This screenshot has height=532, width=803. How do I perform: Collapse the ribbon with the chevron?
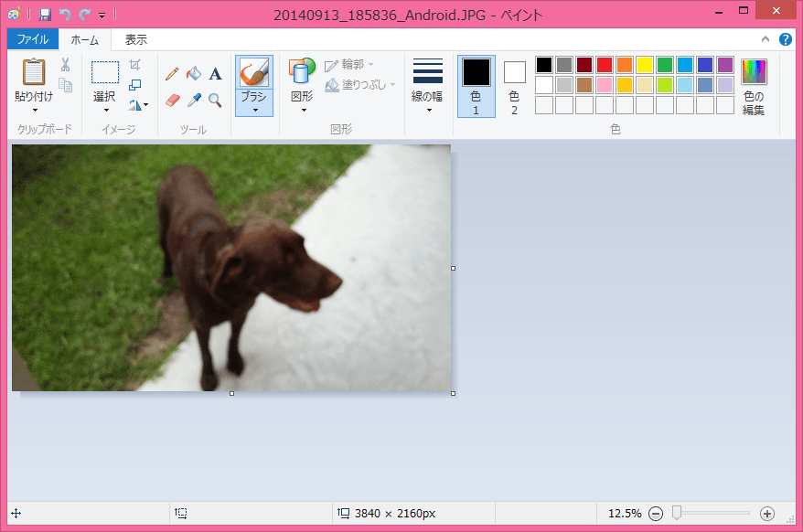point(766,39)
